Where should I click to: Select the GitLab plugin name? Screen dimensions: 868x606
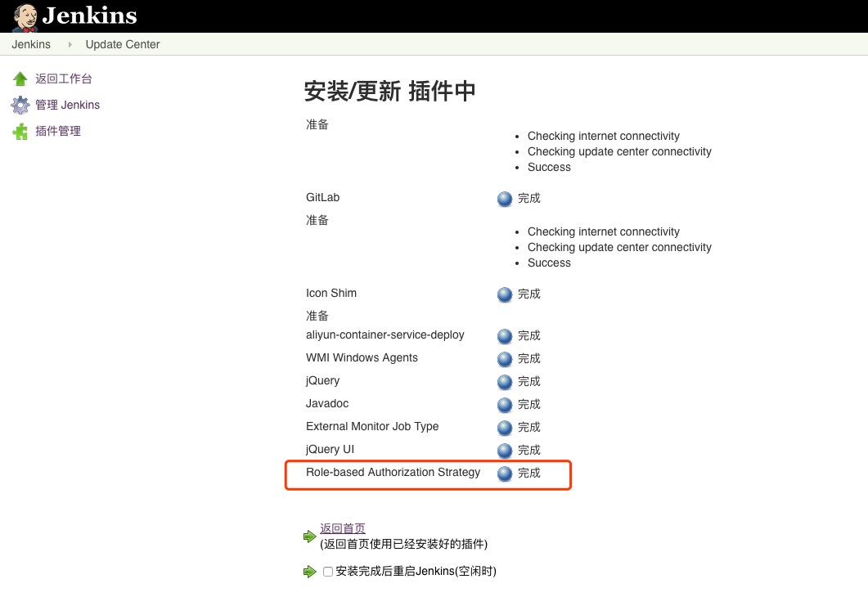322,198
